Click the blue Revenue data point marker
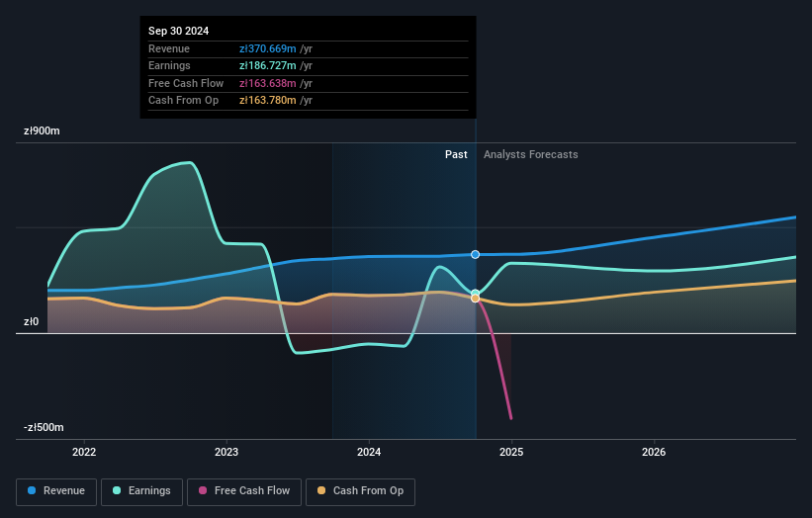 point(475,255)
